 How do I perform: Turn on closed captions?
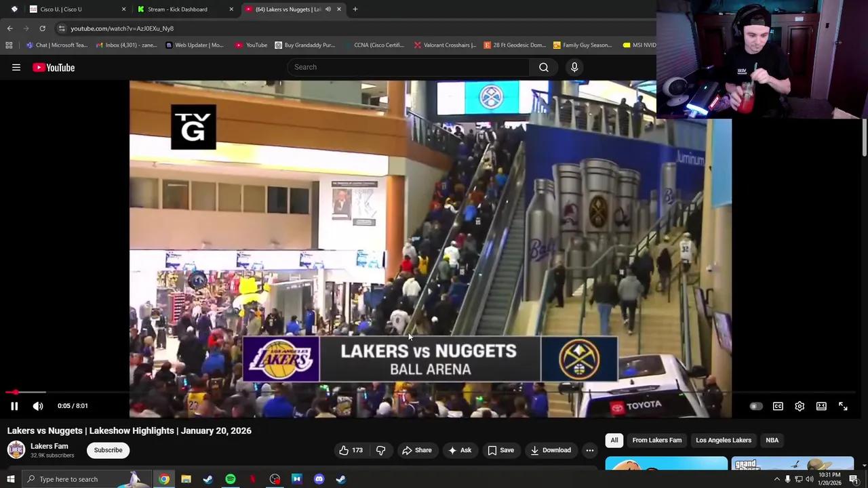[778, 406]
